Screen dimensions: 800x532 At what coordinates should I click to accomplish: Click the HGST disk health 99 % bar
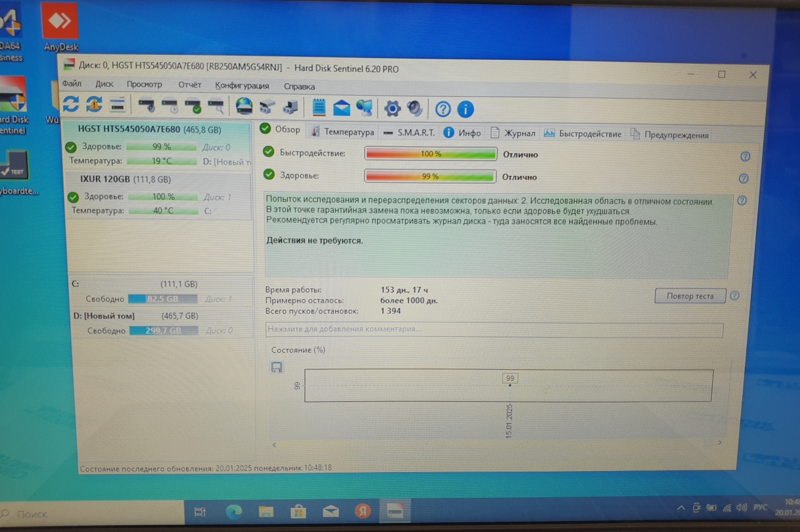(162, 146)
